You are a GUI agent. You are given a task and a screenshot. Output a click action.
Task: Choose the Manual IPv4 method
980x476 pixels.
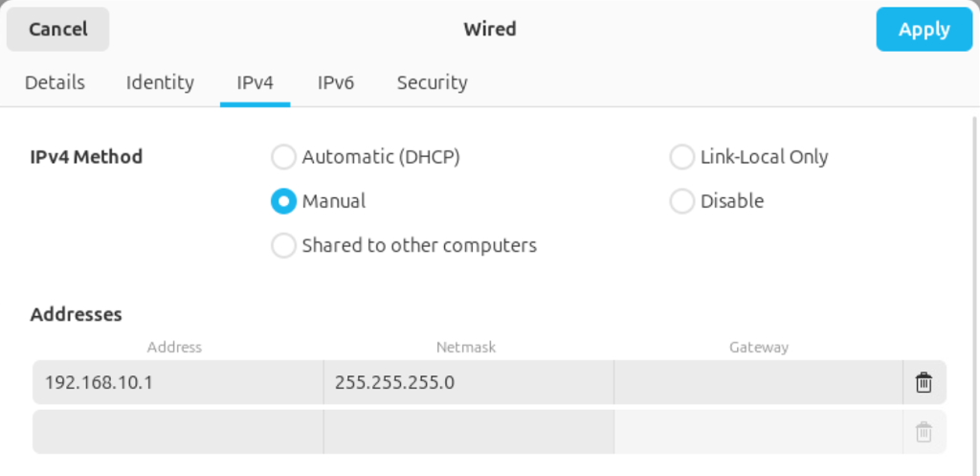pos(284,201)
